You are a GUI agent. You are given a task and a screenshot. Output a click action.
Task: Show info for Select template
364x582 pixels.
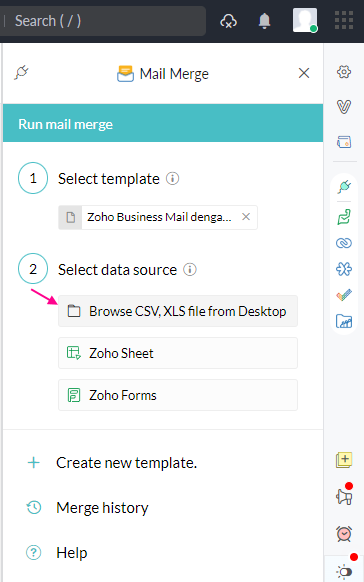(x=172, y=179)
